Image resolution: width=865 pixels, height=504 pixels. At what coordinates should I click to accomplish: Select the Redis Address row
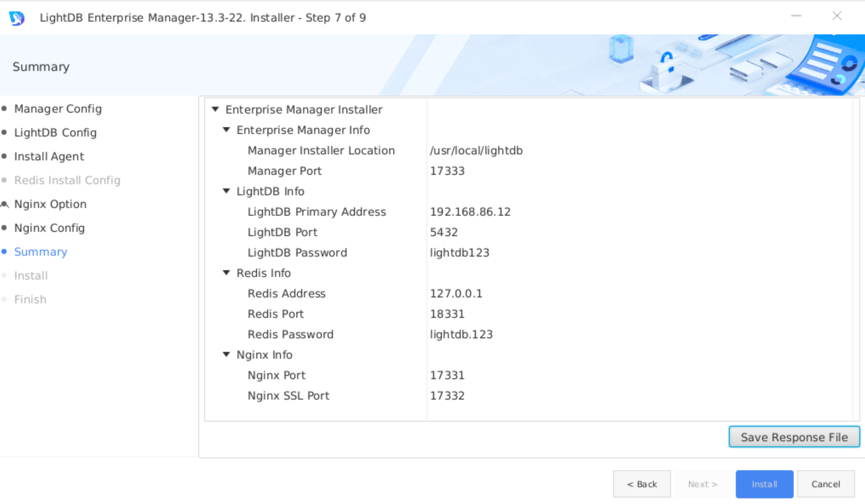(528, 293)
